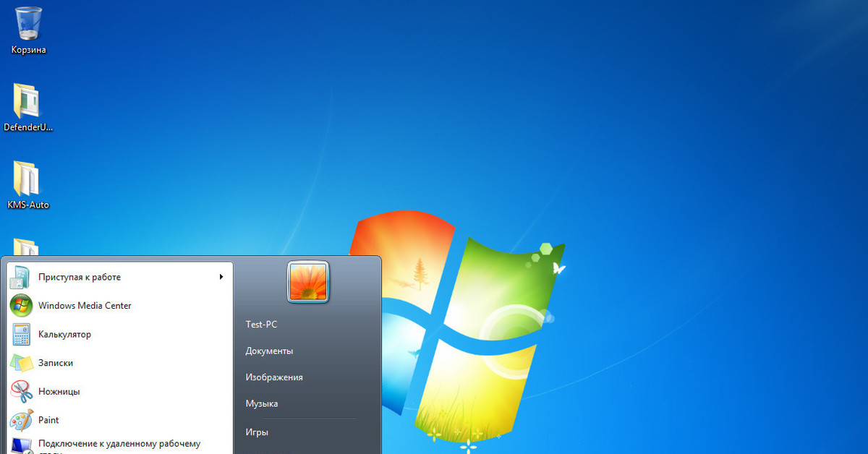The width and height of the screenshot is (868, 454).
Task: Launch the Ножницы snipping tool
Action: coord(120,392)
